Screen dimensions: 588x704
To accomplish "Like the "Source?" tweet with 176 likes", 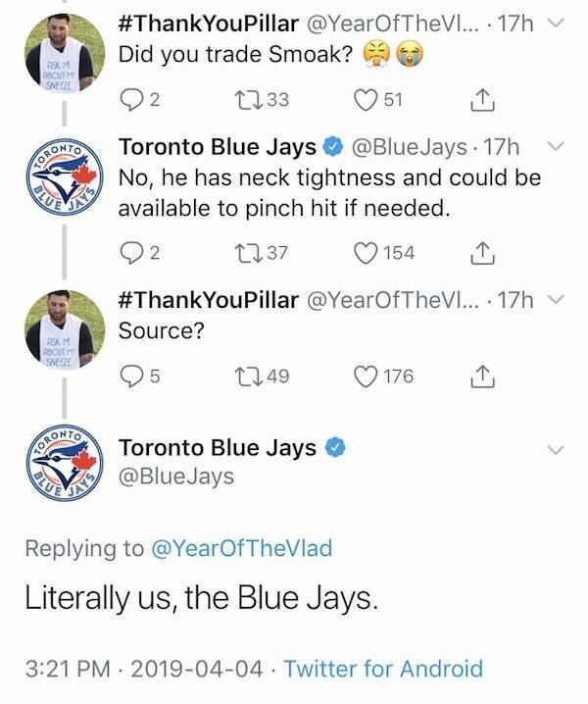I will coord(368,376).
